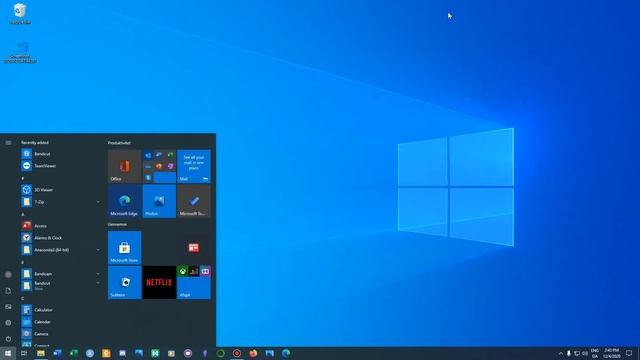640x360 pixels.
Task: Open the Solitaire tile
Action: click(124, 282)
